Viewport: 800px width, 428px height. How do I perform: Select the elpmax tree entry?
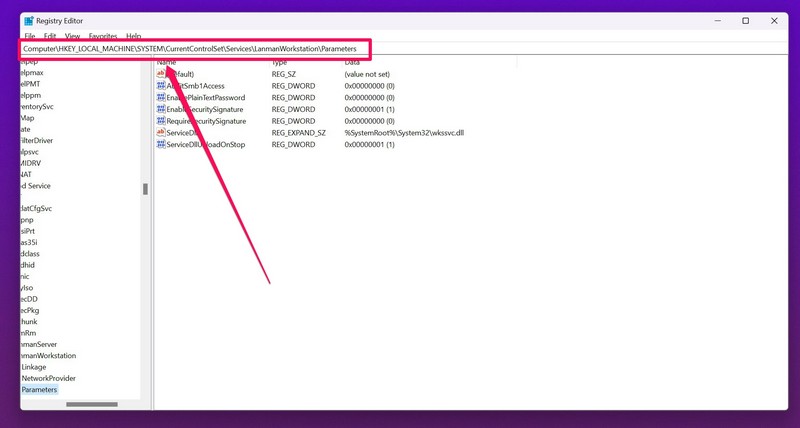[32, 72]
